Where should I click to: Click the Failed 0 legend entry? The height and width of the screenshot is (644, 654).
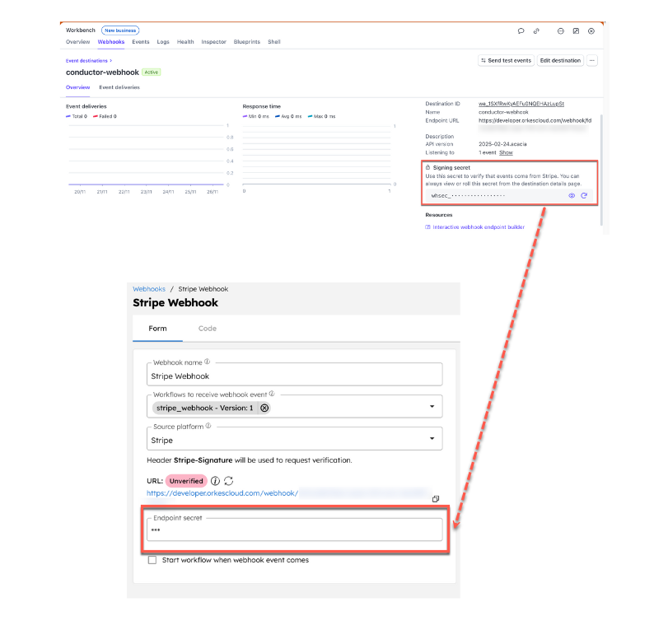click(105, 116)
